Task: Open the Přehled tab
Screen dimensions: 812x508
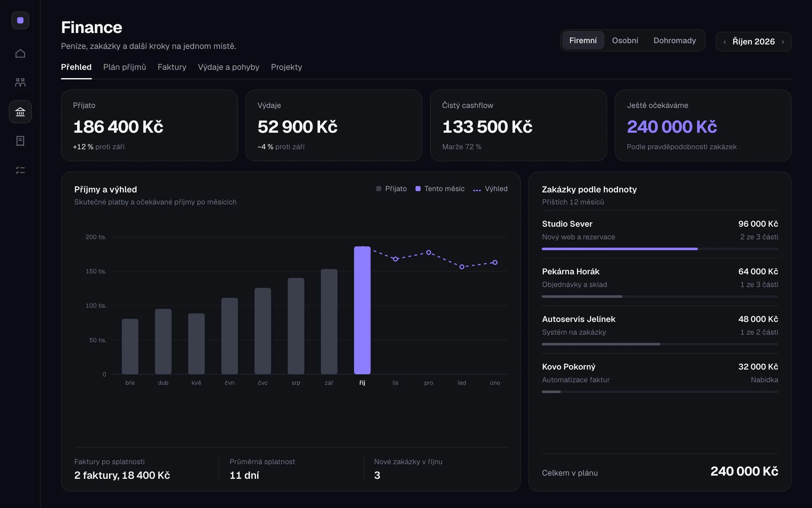Action: tap(76, 67)
